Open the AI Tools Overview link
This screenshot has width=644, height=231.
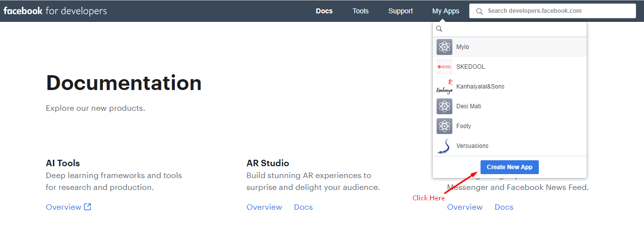tap(64, 207)
